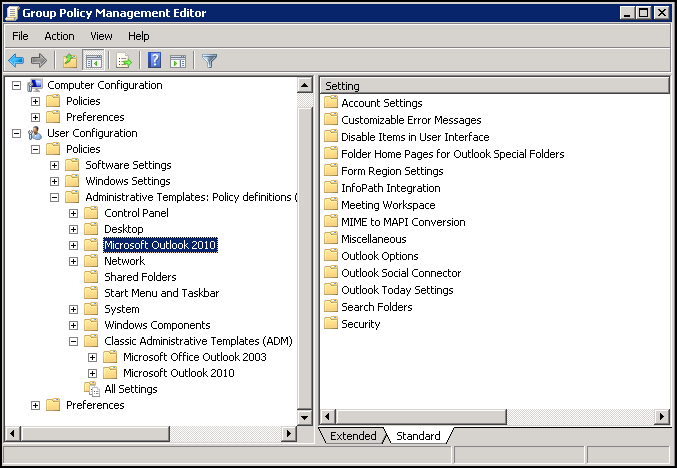Toggle the Show/Hide Console Tree icon
677x468 pixels.
(94, 60)
